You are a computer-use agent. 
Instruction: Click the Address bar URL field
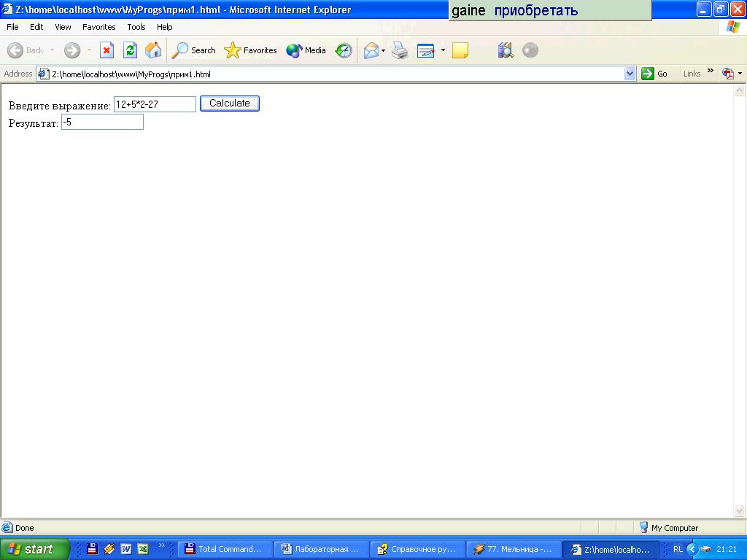point(336,74)
